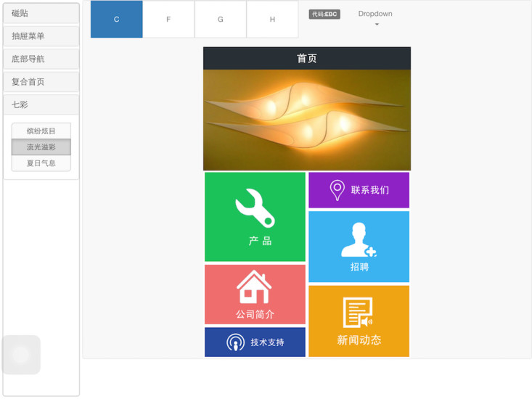
Task: Click the wrench icon on the 产品 tile
Action: tap(255, 207)
